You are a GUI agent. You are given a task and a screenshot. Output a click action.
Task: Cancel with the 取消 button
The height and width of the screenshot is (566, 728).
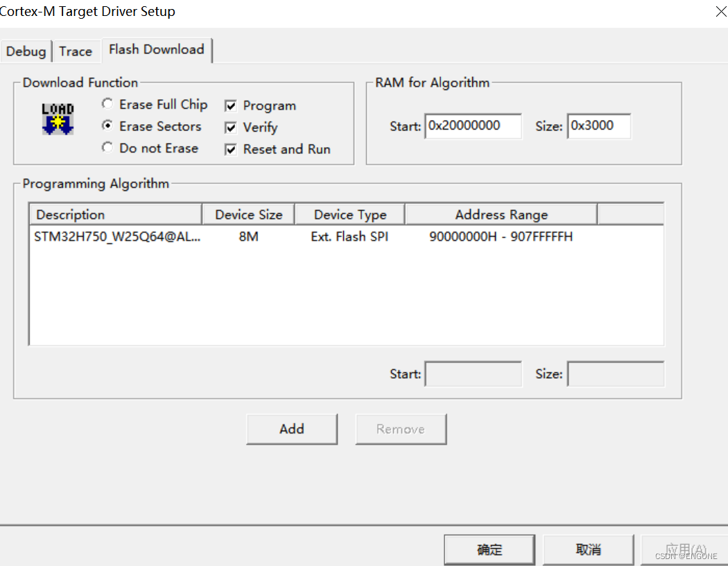[588, 550]
